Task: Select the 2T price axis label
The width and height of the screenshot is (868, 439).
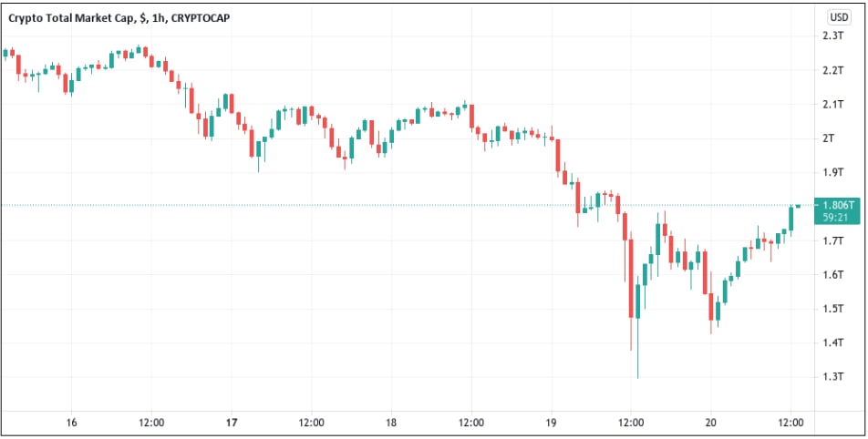Action: [829, 138]
